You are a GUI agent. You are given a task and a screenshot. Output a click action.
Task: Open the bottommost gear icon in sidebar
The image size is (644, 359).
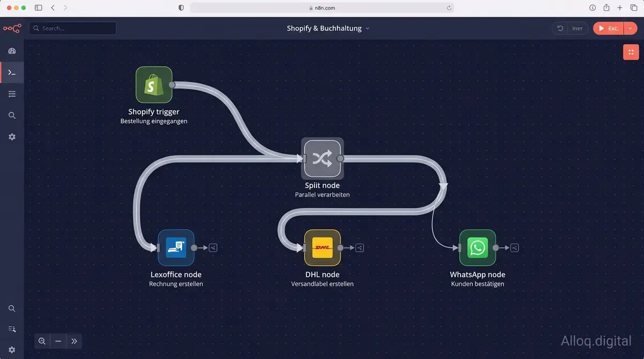[x=12, y=350]
